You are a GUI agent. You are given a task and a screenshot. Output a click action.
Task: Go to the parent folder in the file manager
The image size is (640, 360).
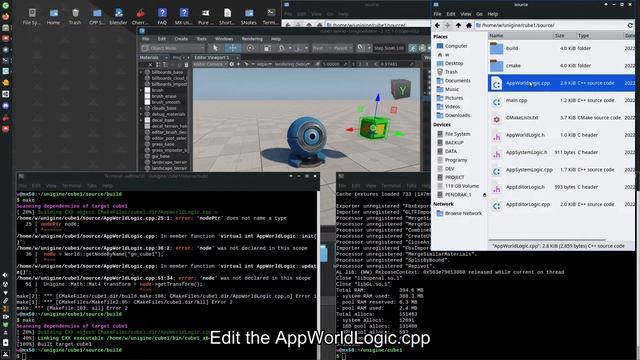(x=458, y=25)
